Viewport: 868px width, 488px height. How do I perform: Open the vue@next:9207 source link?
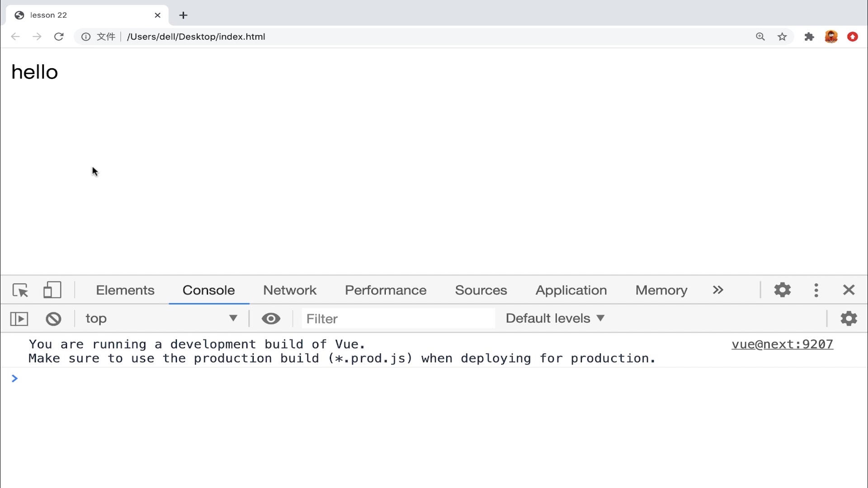coord(782,344)
